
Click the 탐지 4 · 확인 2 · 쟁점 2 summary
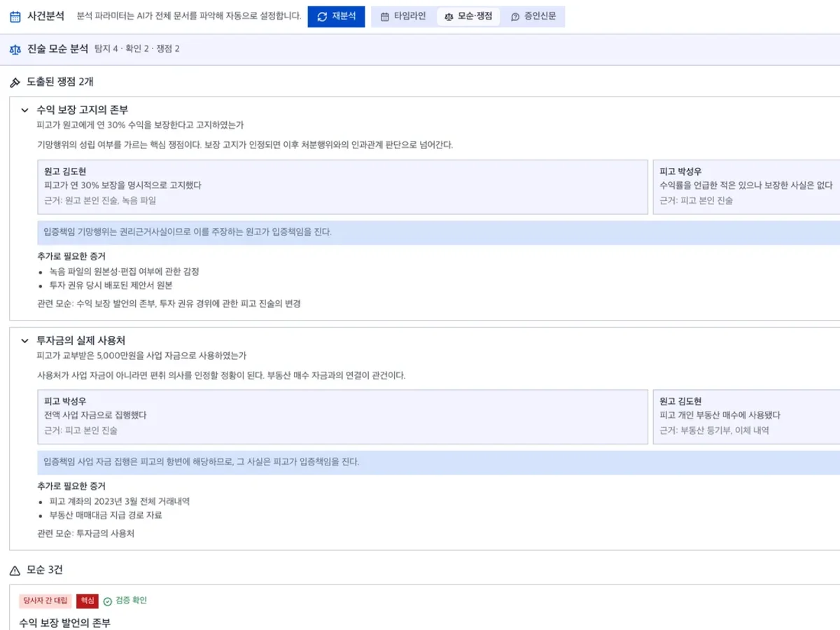tap(137, 49)
